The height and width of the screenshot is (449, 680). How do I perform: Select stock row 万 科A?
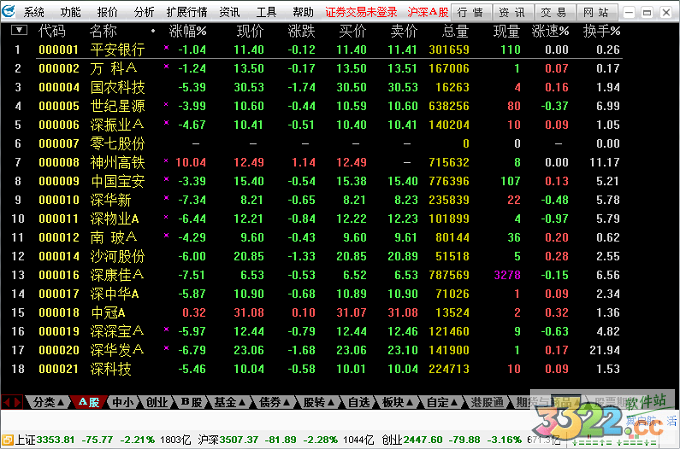(317, 68)
